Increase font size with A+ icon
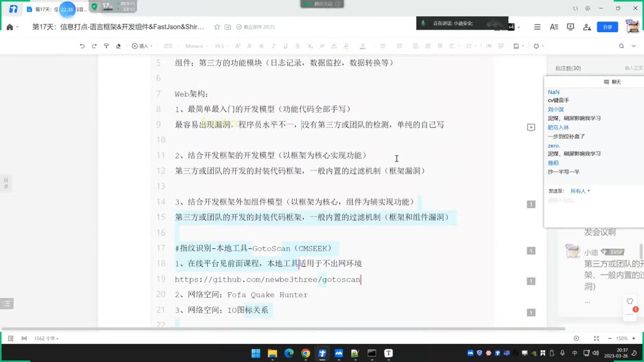The height and width of the screenshot is (362, 644). [237, 46]
